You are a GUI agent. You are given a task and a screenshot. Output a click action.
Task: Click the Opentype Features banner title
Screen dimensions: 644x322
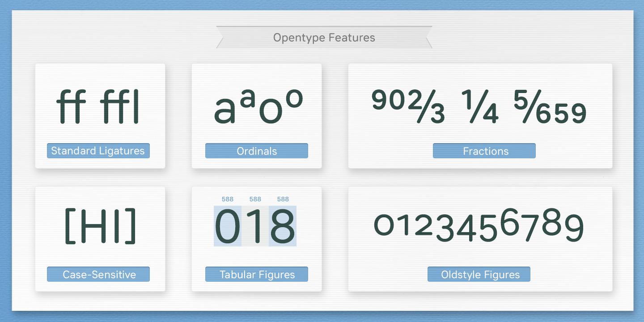coord(324,38)
